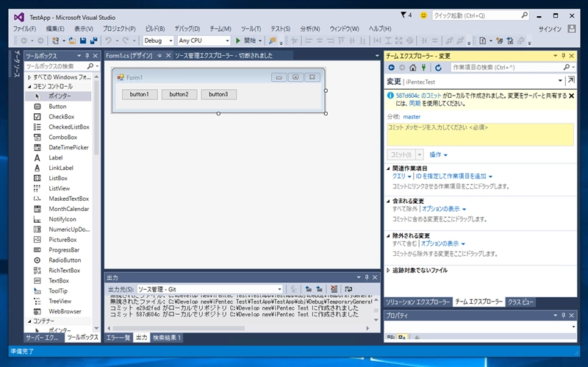This screenshot has width=588, height=367.
Task: Select the DateTimePicker toolbox item
Action: coord(58,148)
